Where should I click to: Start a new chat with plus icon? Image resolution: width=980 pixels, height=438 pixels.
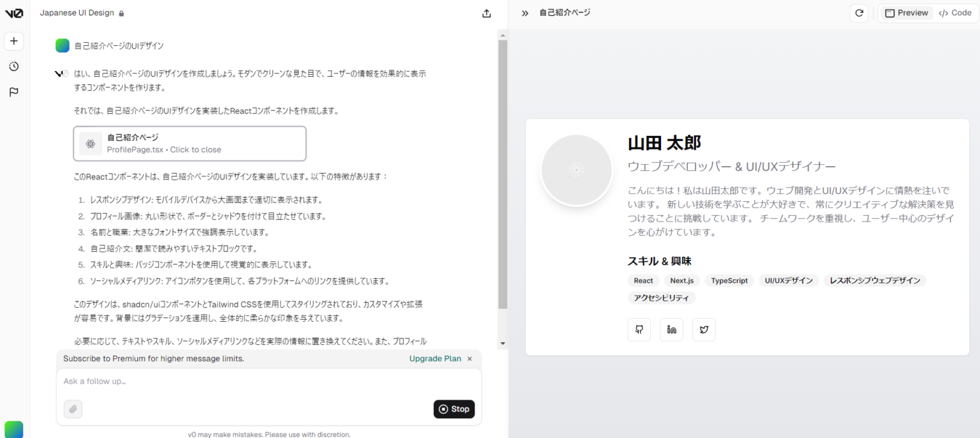coord(14,42)
